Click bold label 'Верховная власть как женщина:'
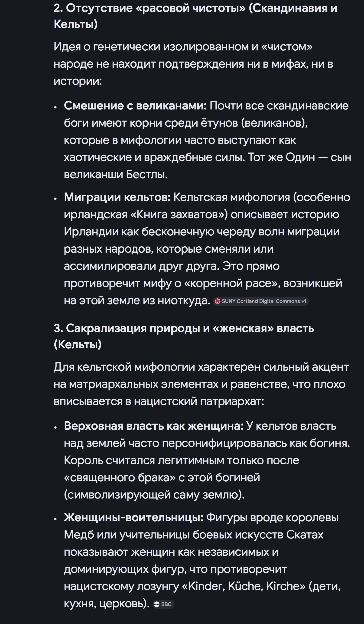364x624 pixels. pyautogui.click(x=154, y=426)
